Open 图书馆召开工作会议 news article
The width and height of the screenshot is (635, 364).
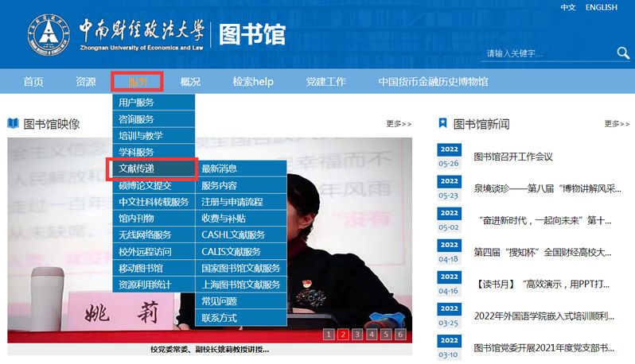click(512, 157)
